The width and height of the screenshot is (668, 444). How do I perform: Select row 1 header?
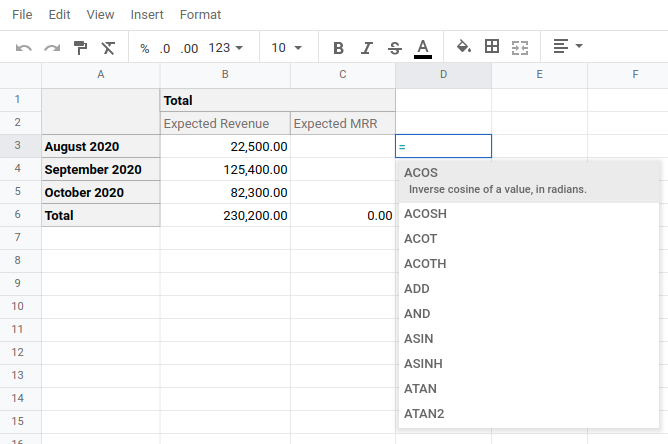point(20,100)
